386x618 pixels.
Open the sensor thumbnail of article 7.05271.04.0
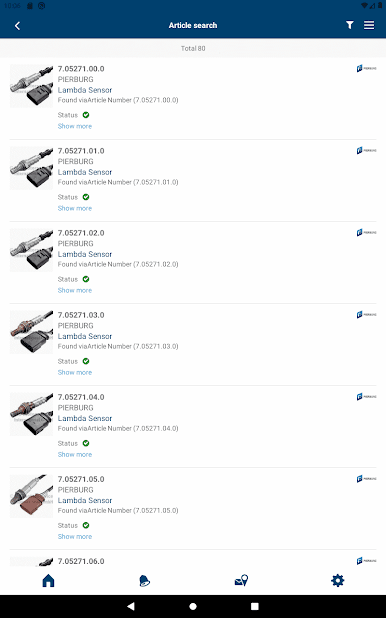[x=32, y=414]
